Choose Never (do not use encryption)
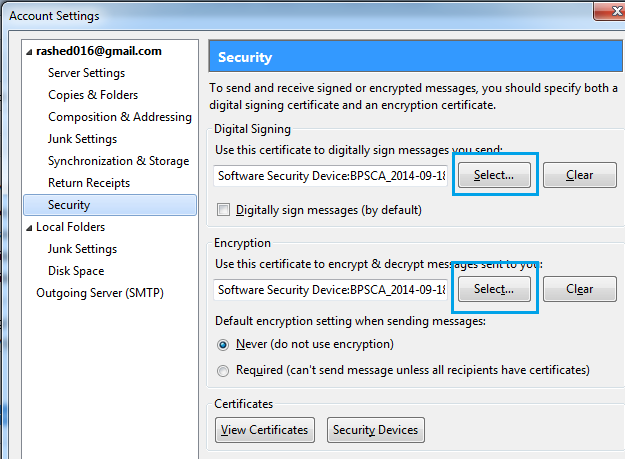The image size is (625, 459). (x=223, y=345)
